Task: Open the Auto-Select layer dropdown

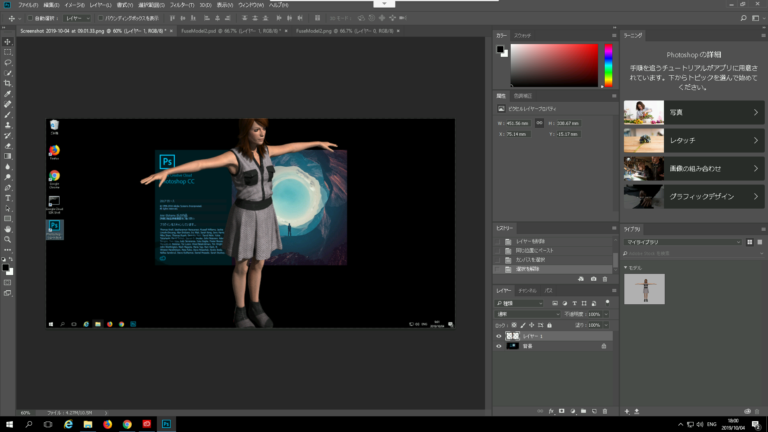Action: (x=77, y=18)
